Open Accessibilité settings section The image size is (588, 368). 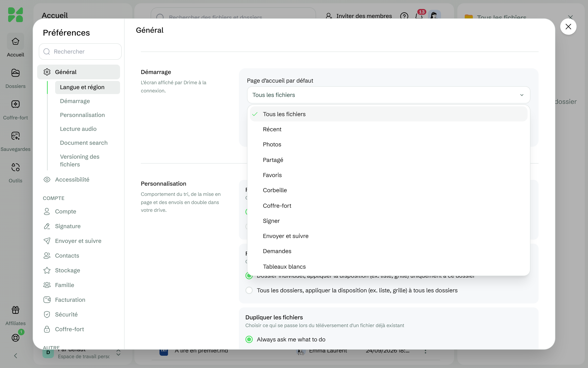(78, 180)
